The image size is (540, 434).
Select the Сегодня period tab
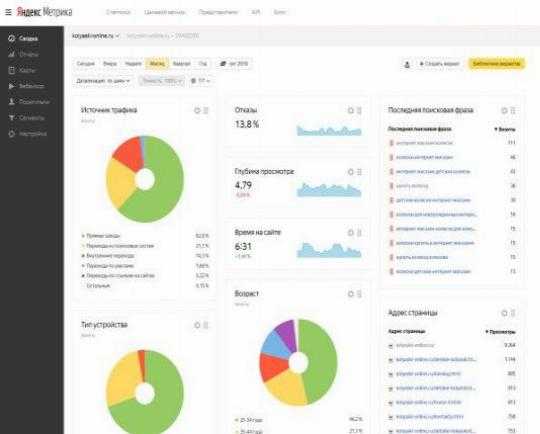pos(85,64)
